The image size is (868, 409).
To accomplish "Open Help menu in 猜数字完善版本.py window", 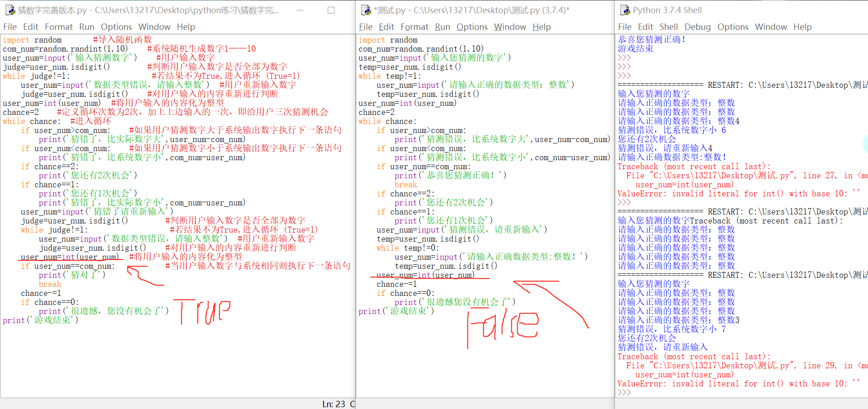I will (x=186, y=27).
